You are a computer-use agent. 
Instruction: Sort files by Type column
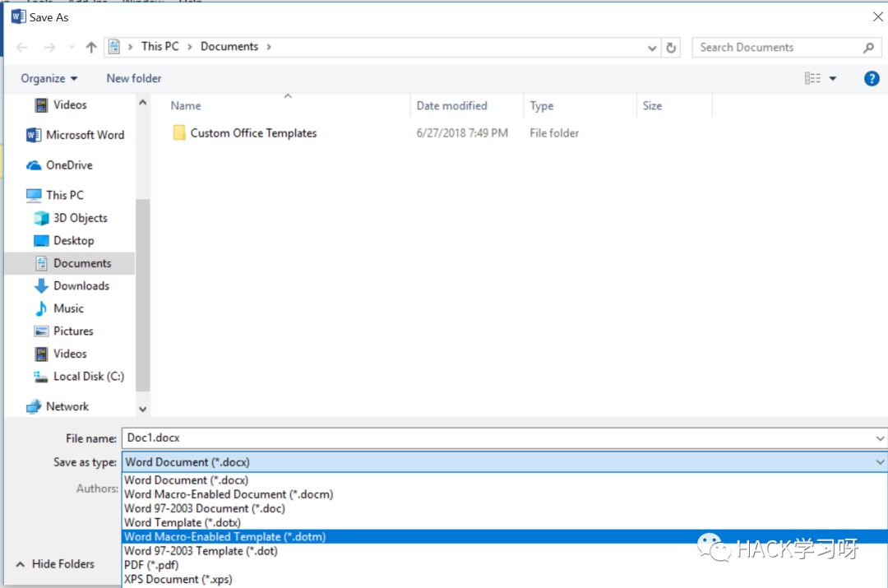point(541,106)
